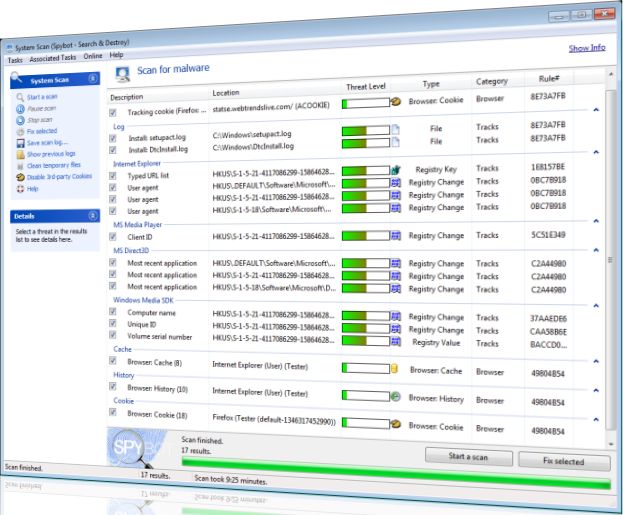623x515 pixels.
Task: Click the Scan for malware monitor icon
Action: point(123,74)
